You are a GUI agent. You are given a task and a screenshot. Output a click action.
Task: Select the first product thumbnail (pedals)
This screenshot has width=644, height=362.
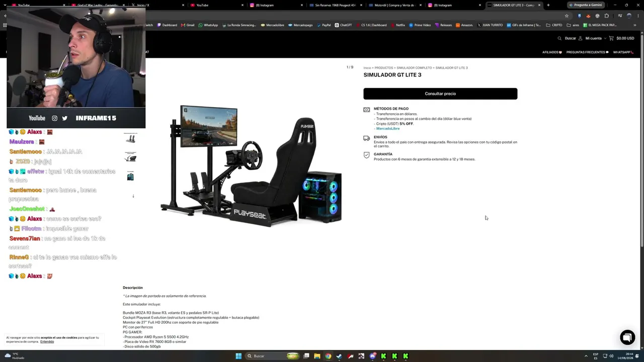point(131,139)
